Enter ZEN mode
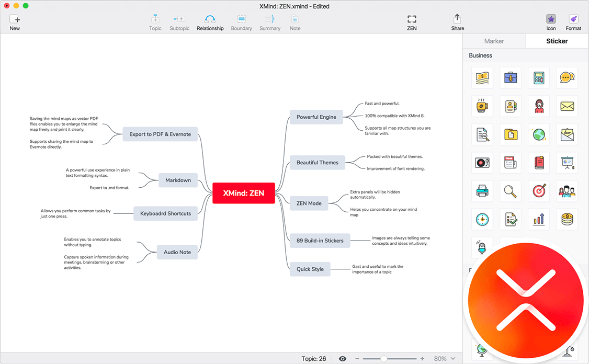The image size is (589, 364). (412, 22)
